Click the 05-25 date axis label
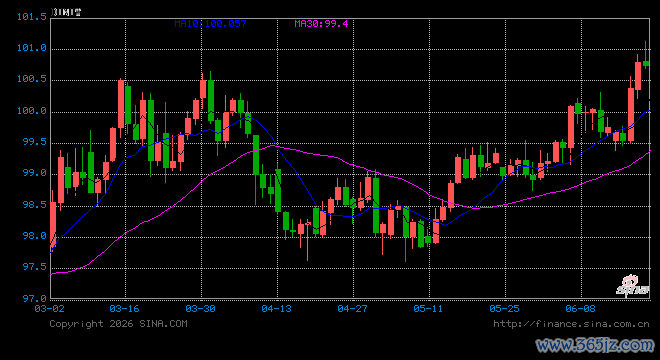Image resolution: width=660 pixels, height=360 pixels. [504, 309]
